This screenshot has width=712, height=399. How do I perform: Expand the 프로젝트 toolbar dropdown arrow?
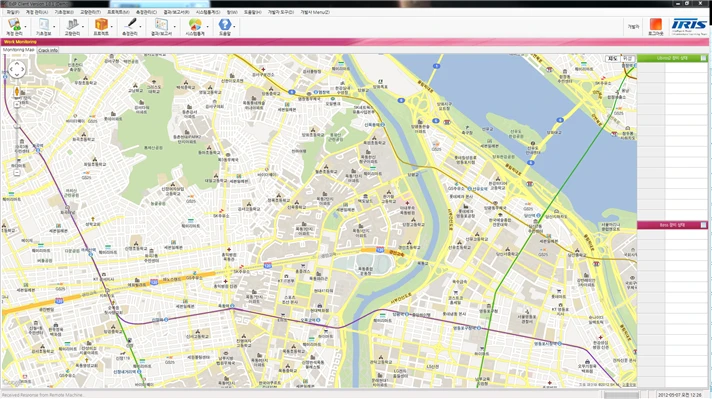(x=112, y=27)
